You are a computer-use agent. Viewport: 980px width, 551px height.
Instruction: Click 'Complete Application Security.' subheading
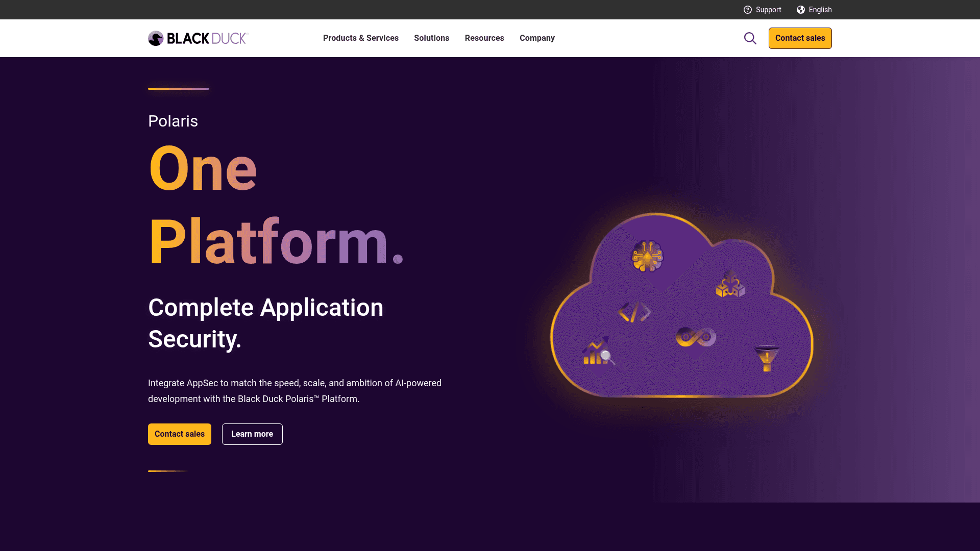pos(265,323)
